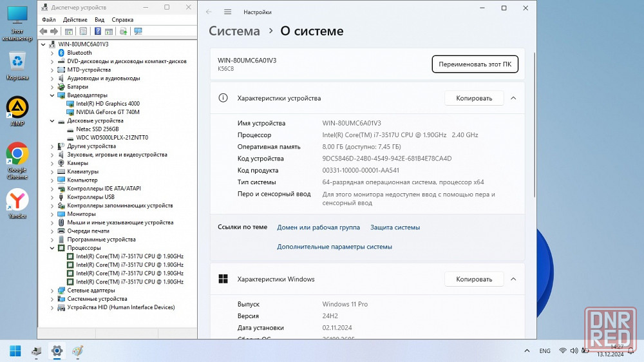Select Контроллеры IDE ATA/ATAPI tree item

tap(104, 189)
